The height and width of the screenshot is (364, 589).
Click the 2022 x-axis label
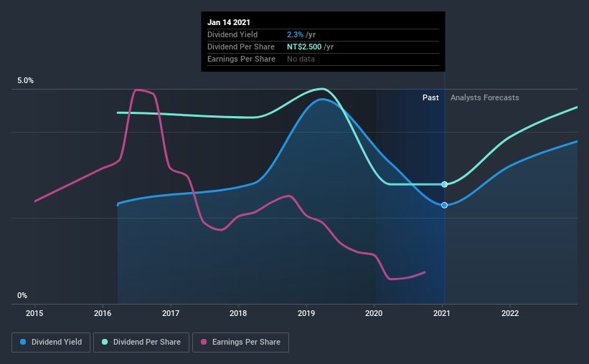click(x=510, y=313)
